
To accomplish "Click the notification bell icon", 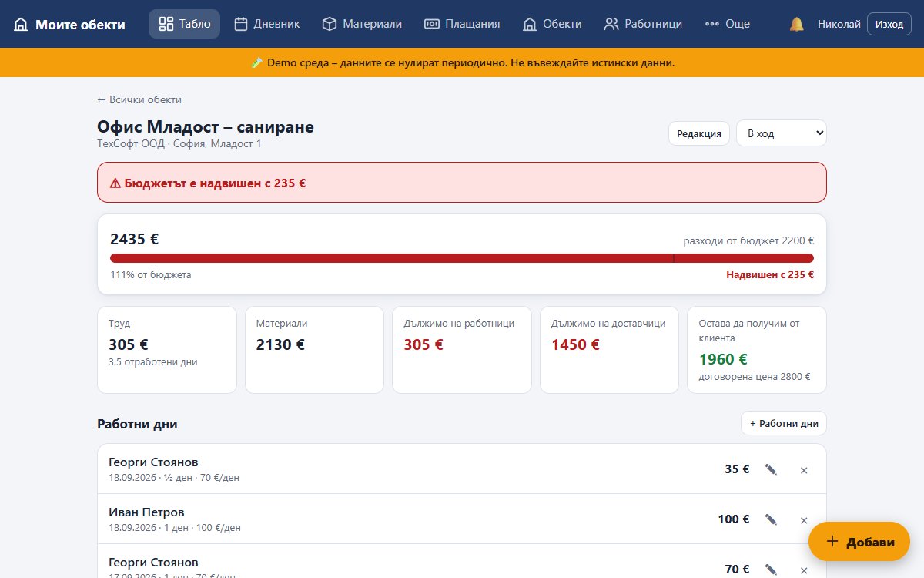I will [x=796, y=24].
